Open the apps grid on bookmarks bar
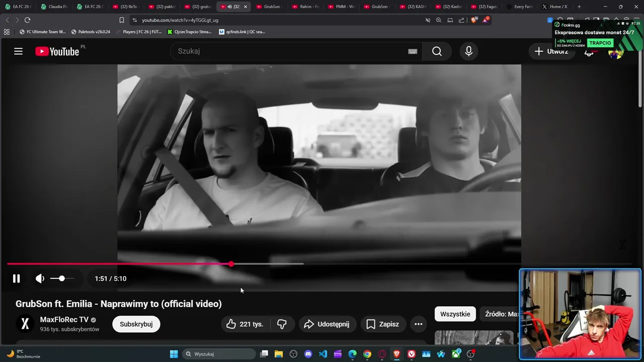The width and height of the screenshot is (644, 362). pos(7,32)
